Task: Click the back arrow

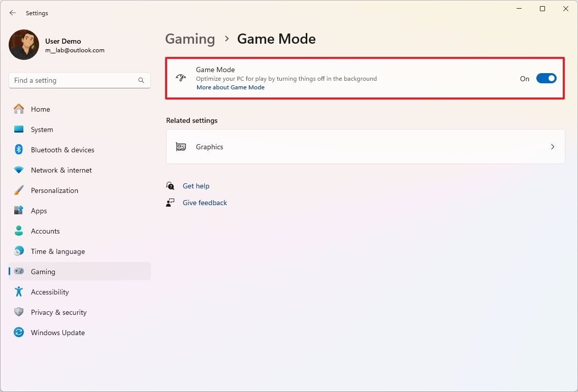Action: point(13,13)
